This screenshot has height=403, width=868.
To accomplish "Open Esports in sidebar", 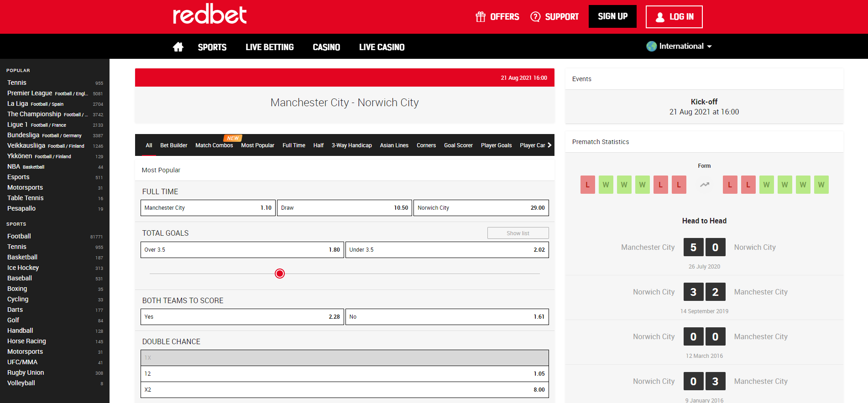I will 55,177.
